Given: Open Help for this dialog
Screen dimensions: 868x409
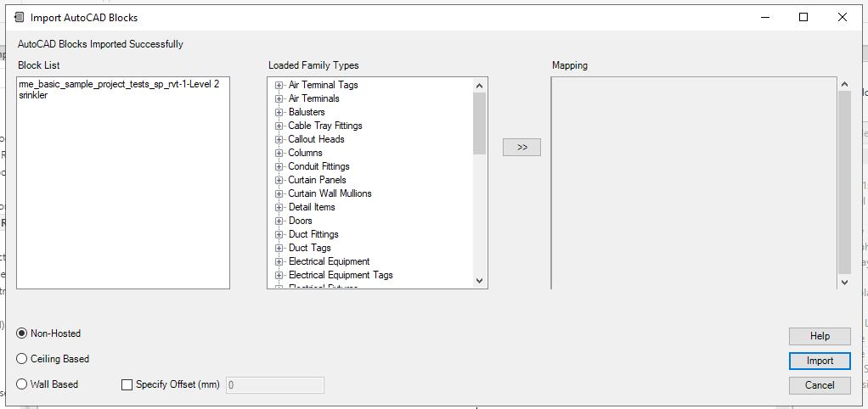Looking at the screenshot, I should tap(820, 336).
